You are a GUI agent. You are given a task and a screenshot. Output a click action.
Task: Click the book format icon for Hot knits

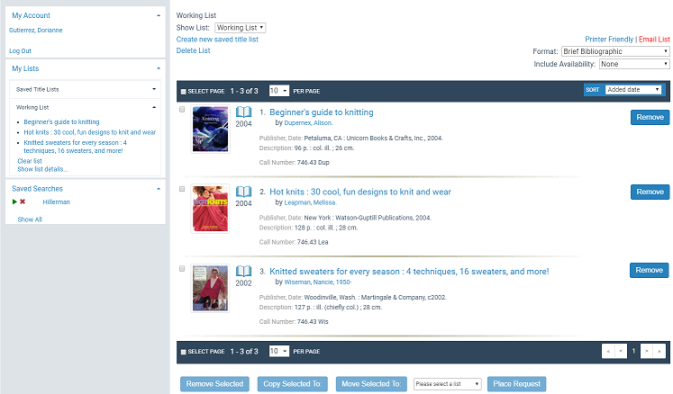(x=243, y=191)
